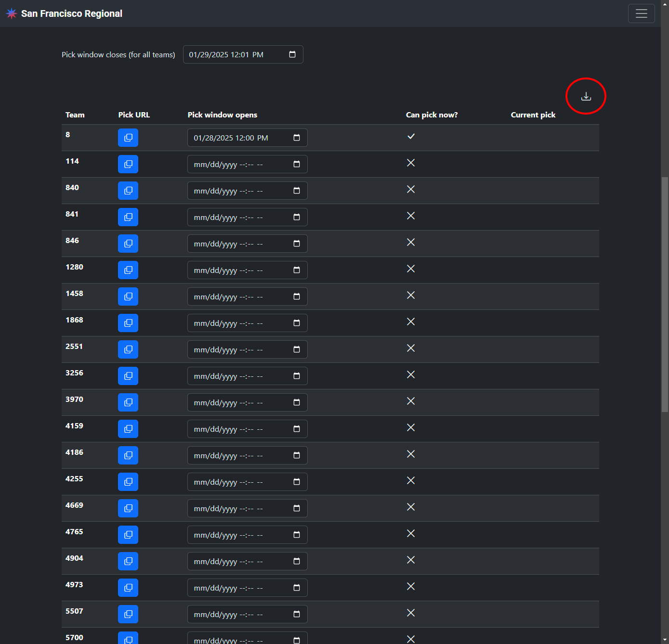The image size is (669, 644).
Task: Toggle can-pick-now X for team 2551
Action: tap(411, 348)
